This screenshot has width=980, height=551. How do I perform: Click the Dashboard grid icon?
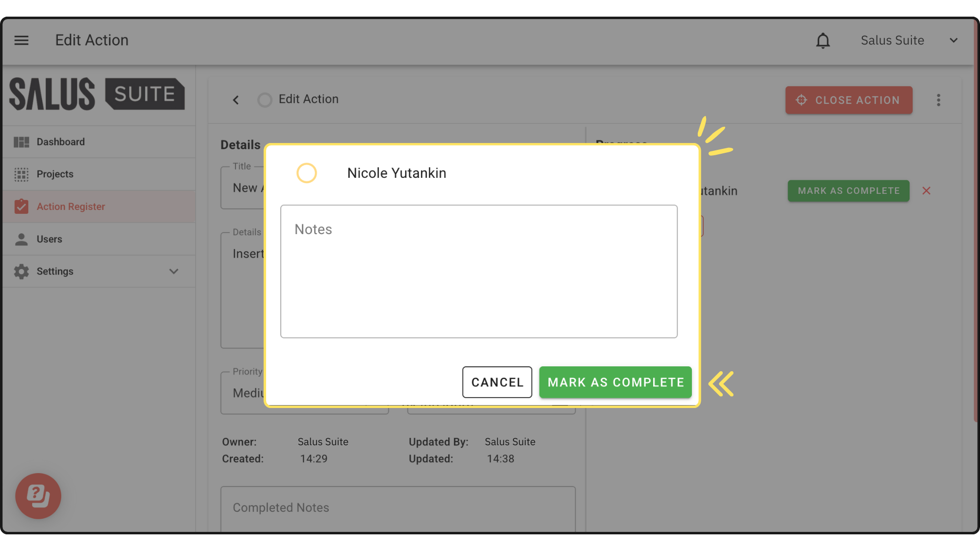pos(21,142)
